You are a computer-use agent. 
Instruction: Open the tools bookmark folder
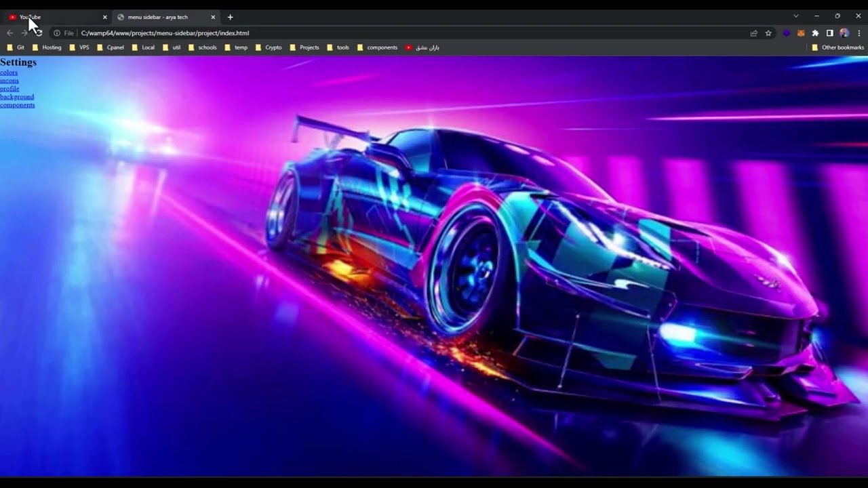coord(338,47)
